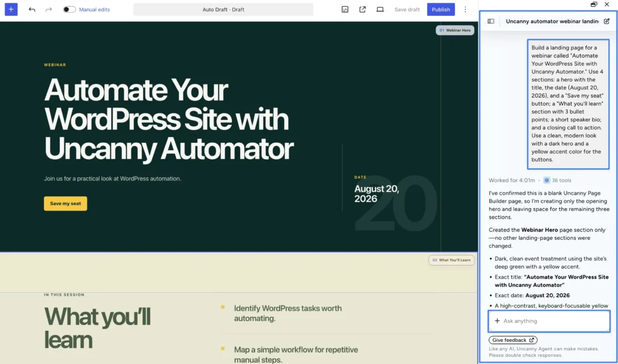The height and width of the screenshot is (364, 618).
Task: Click the IN THIS SESSION label
Action: click(64, 295)
